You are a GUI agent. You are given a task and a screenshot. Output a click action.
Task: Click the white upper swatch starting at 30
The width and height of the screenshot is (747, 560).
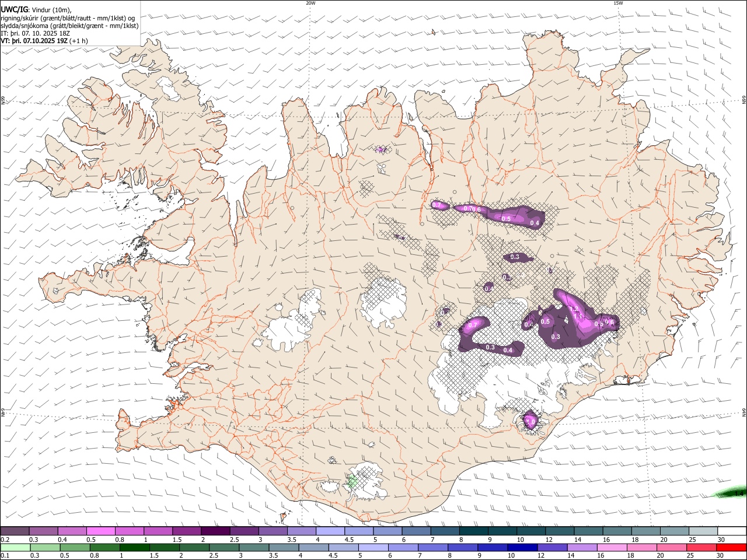[x=732, y=531]
